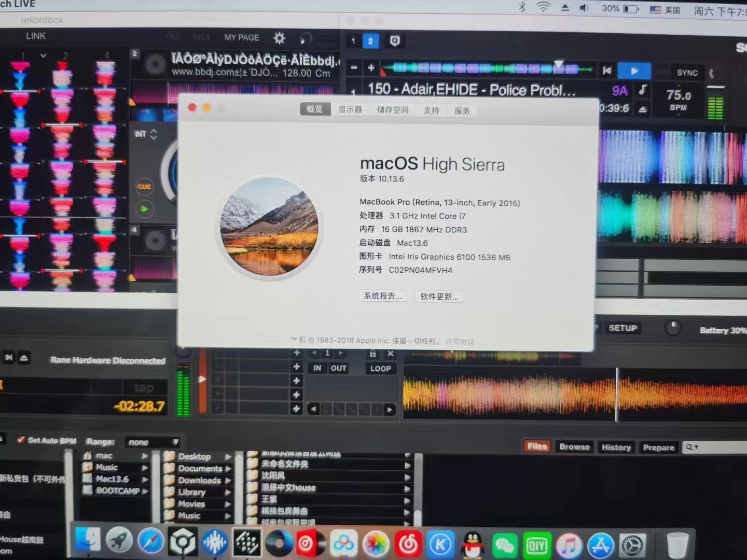Double auto-loop with right arrow button
This screenshot has width=747, height=560.
[390, 409]
